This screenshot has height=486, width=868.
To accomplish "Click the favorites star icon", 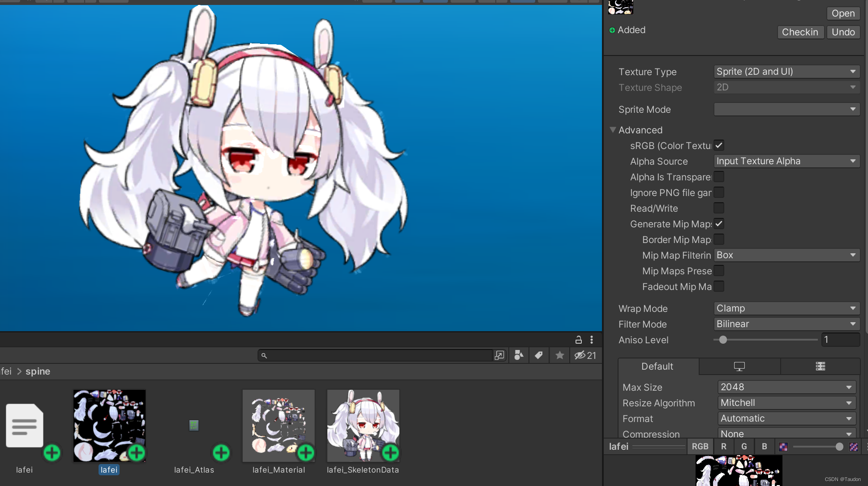I will click(x=559, y=355).
